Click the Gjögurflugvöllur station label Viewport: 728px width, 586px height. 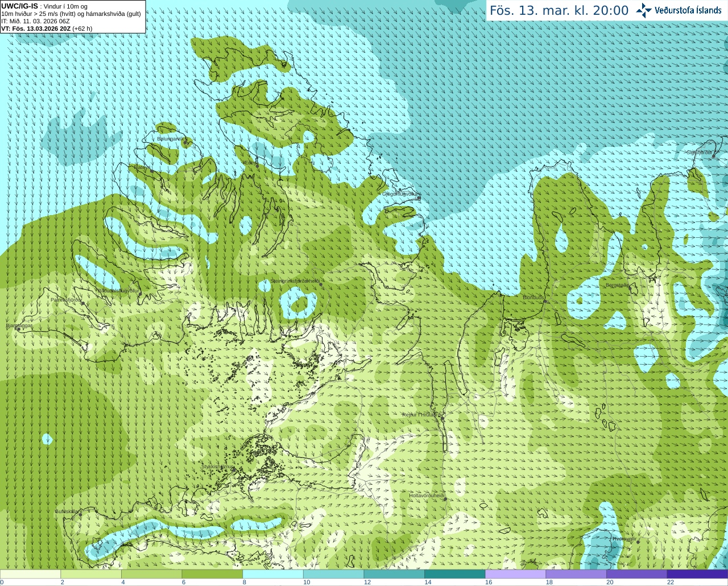(400, 194)
